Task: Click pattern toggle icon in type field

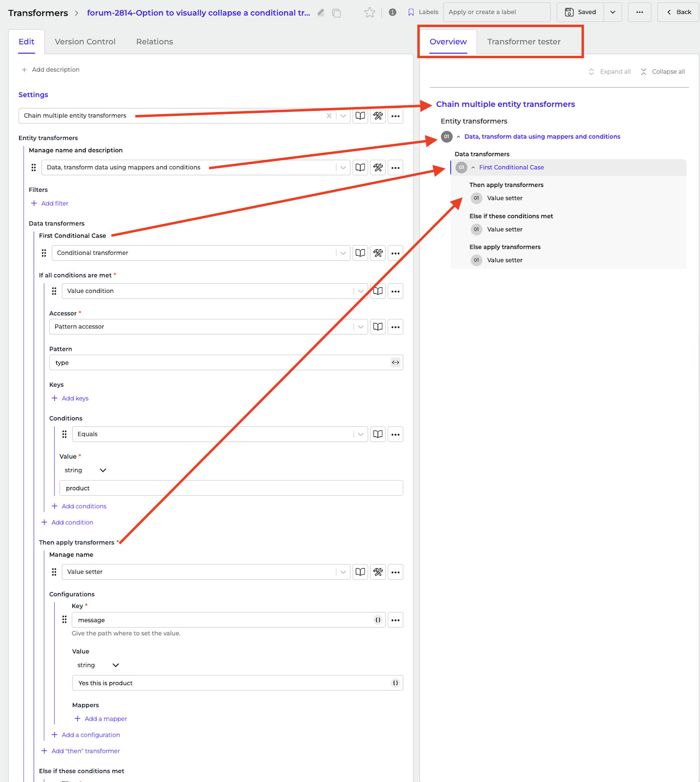Action: (395, 363)
